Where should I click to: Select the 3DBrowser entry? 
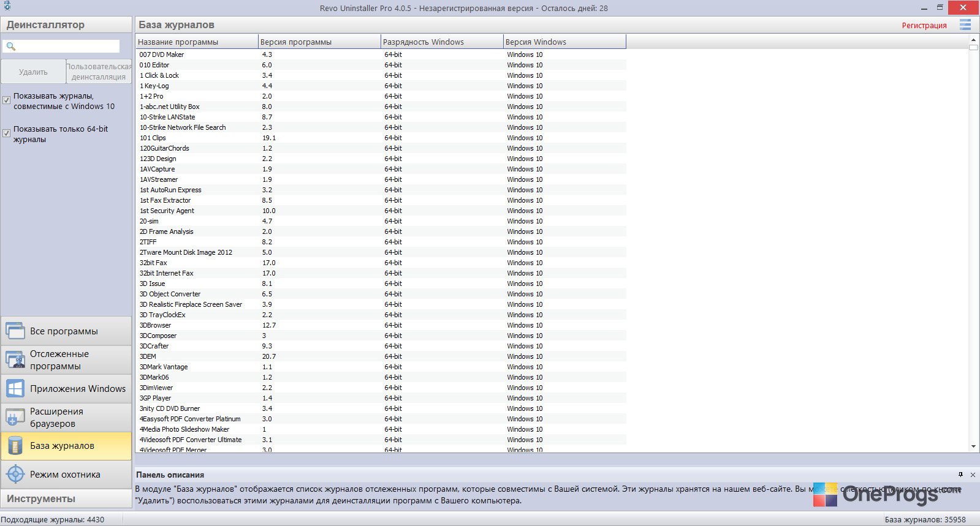pos(381,325)
